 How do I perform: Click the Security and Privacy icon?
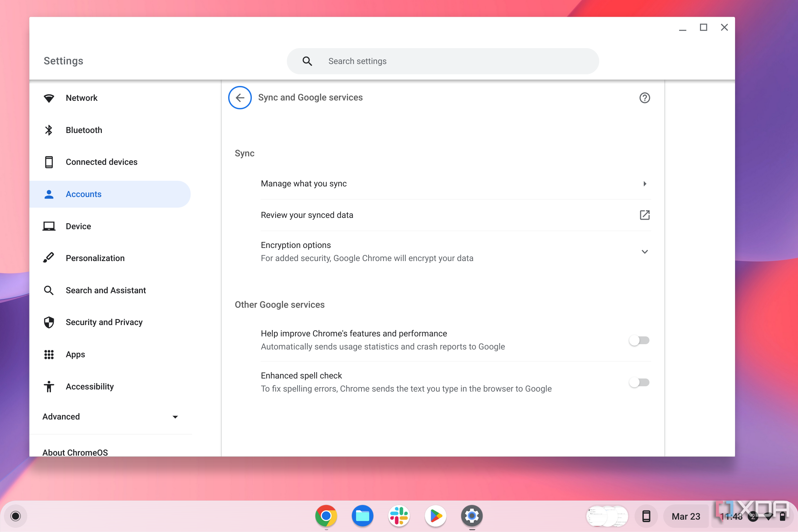pyautogui.click(x=49, y=322)
